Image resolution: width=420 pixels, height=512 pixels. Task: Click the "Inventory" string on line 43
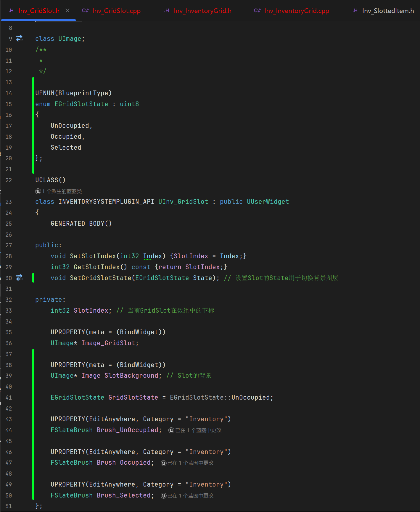[206, 419]
